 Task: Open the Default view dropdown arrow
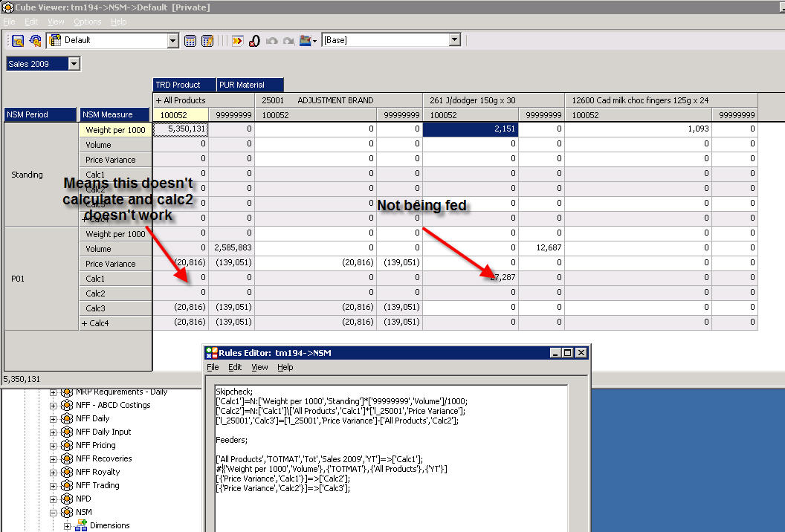173,41
